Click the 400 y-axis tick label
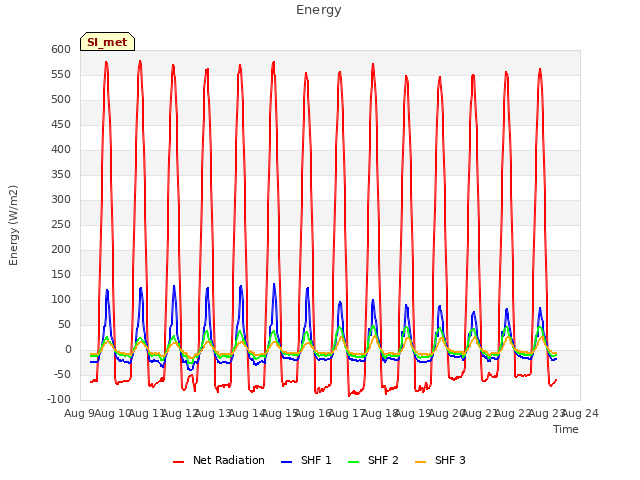The height and width of the screenshot is (480, 640). [61, 149]
